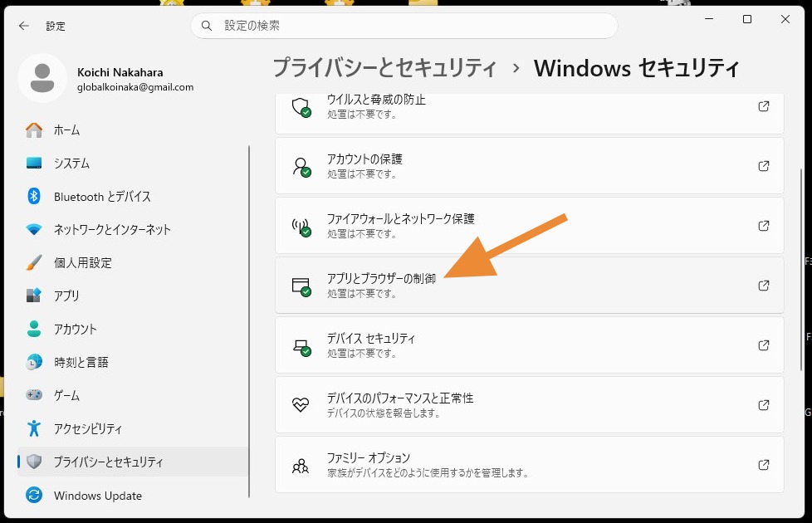Image resolution: width=812 pixels, height=523 pixels.
Task: Select Bluetooth とデバイス in sidebar
Action: (x=102, y=196)
